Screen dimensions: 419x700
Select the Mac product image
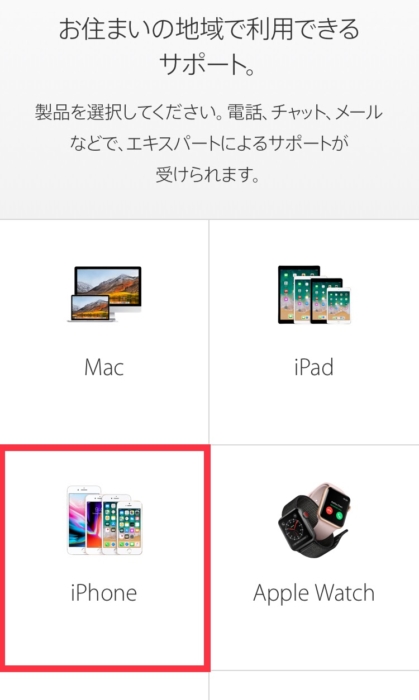click(x=104, y=293)
